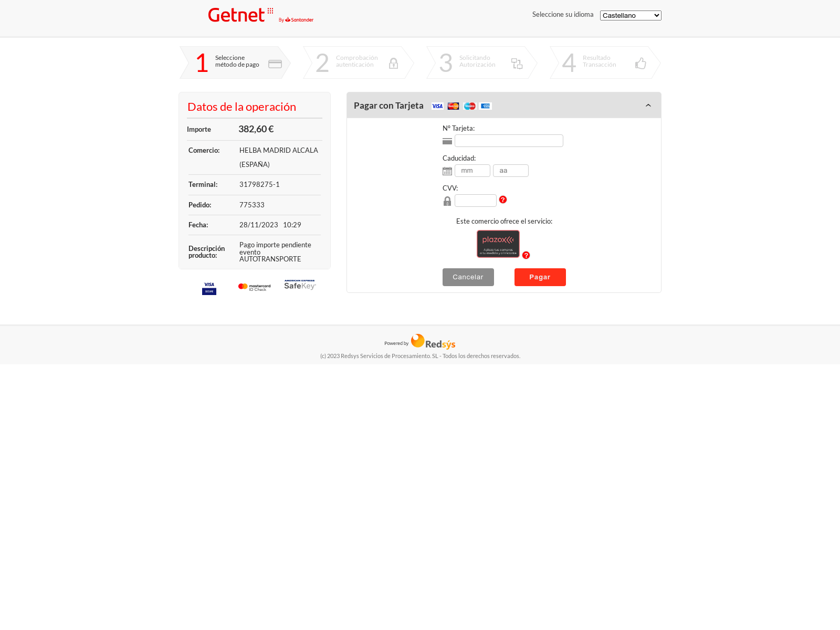Click the calendar icon beside Caducidad
Screen dimensions: 840x630
pyautogui.click(x=447, y=171)
